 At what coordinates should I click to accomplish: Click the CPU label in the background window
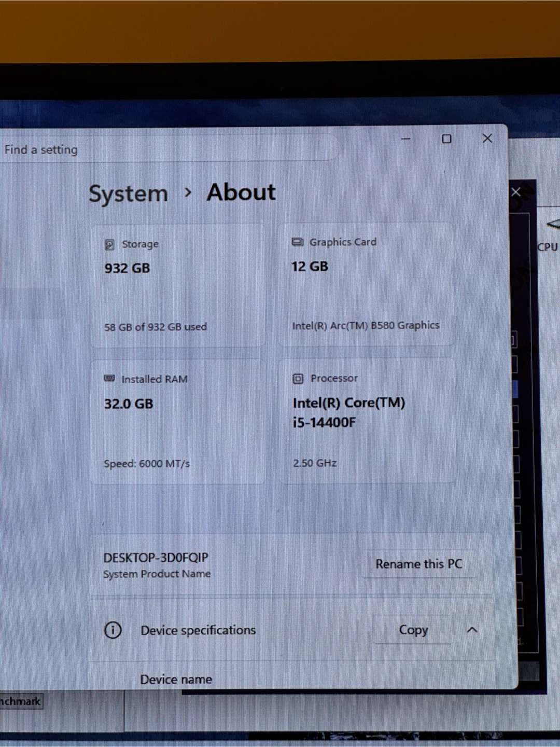click(x=547, y=247)
